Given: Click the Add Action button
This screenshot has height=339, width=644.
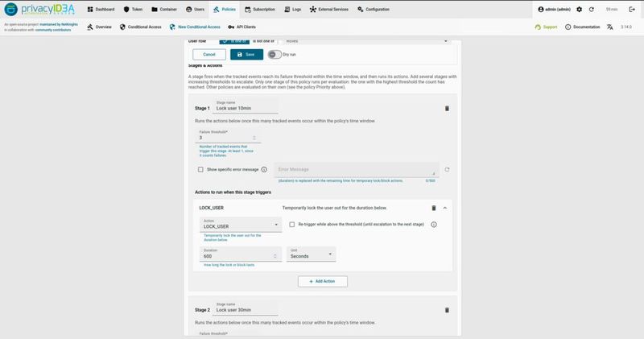Looking at the screenshot, I should point(323,282).
